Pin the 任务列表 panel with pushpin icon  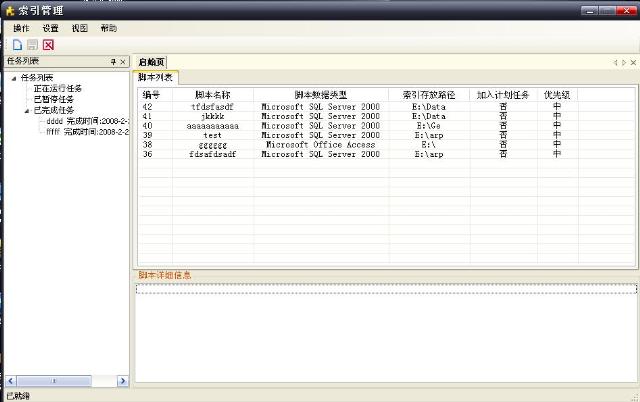tap(113, 62)
